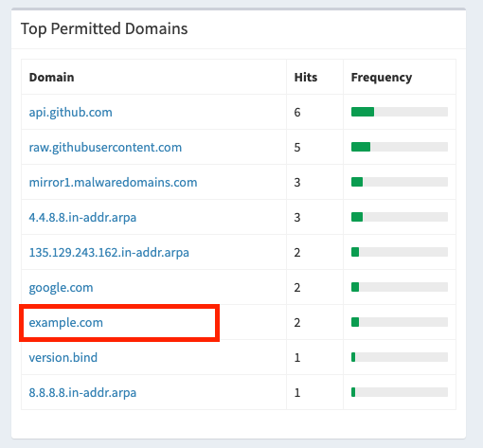Image resolution: width=483 pixels, height=448 pixels.
Task: Open the api.github.com domain link
Action: tap(70, 113)
